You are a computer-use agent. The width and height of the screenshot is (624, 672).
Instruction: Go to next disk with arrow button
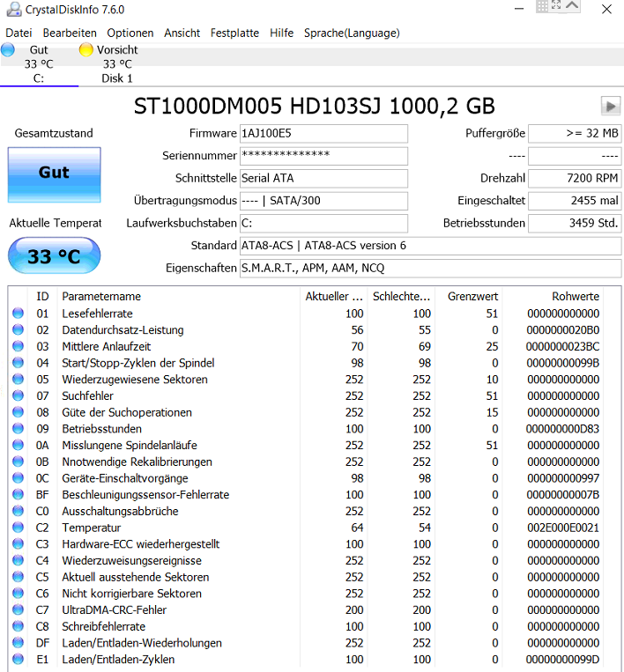[610, 106]
